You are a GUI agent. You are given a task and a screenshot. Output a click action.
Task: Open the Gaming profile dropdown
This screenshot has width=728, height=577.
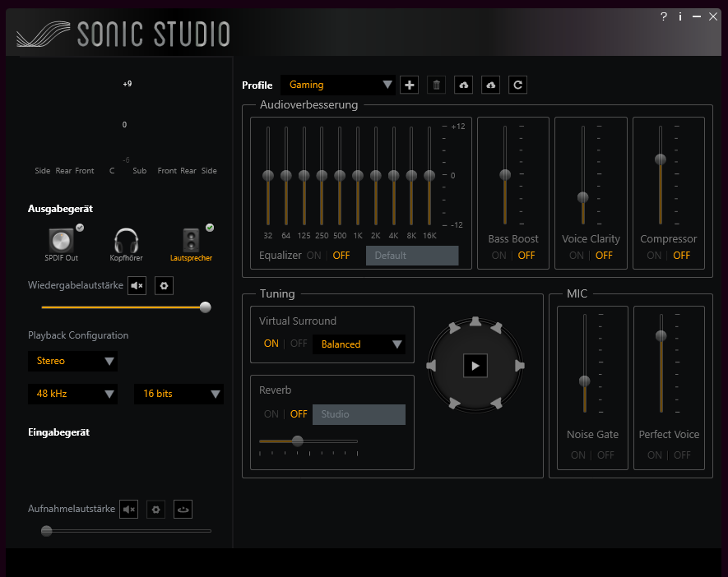338,85
